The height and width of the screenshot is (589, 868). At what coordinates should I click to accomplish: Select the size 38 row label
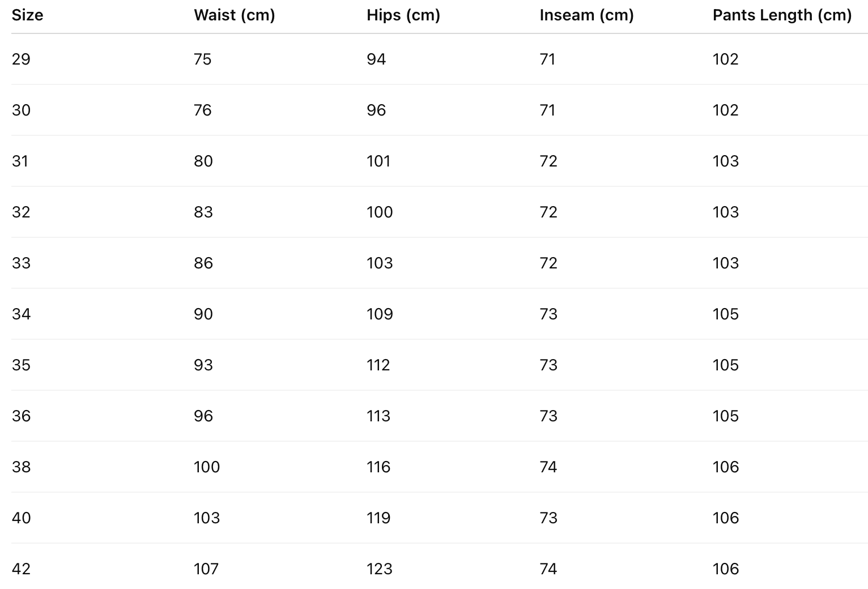(x=21, y=467)
